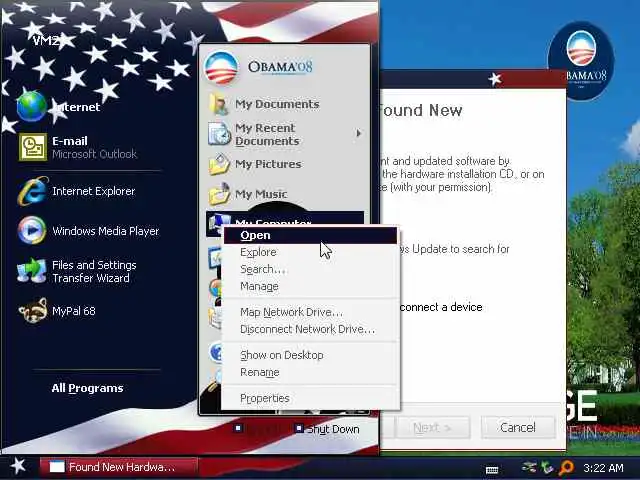
Task: Click the 3:22 AM taskbar clock
Action: pyautogui.click(x=603, y=468)
